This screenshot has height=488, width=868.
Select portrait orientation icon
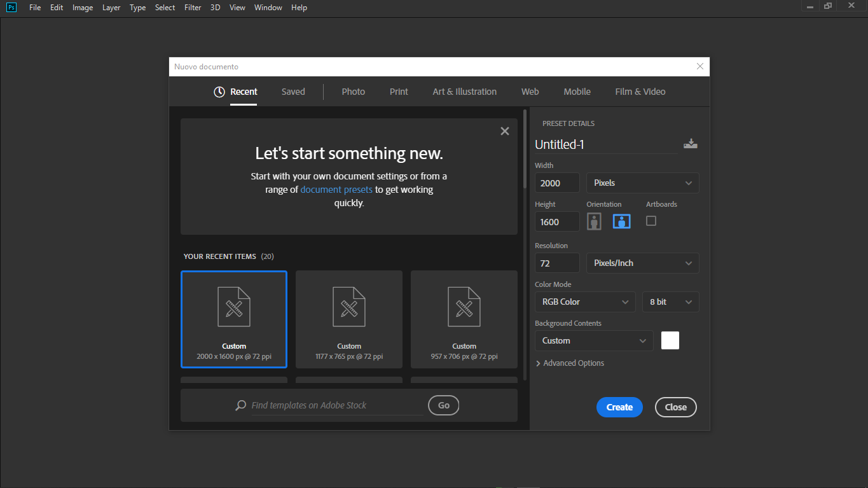tap(594, 221)
